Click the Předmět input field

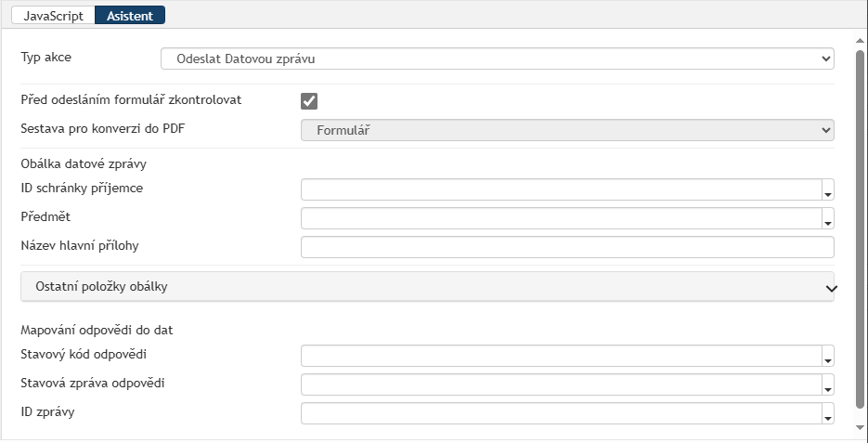click(x=562, y=218)
